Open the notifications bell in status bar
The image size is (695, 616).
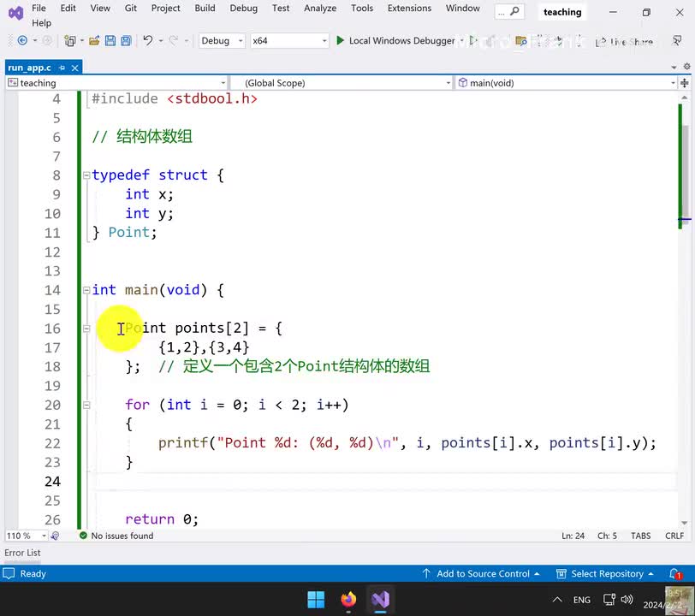(675, 574)
